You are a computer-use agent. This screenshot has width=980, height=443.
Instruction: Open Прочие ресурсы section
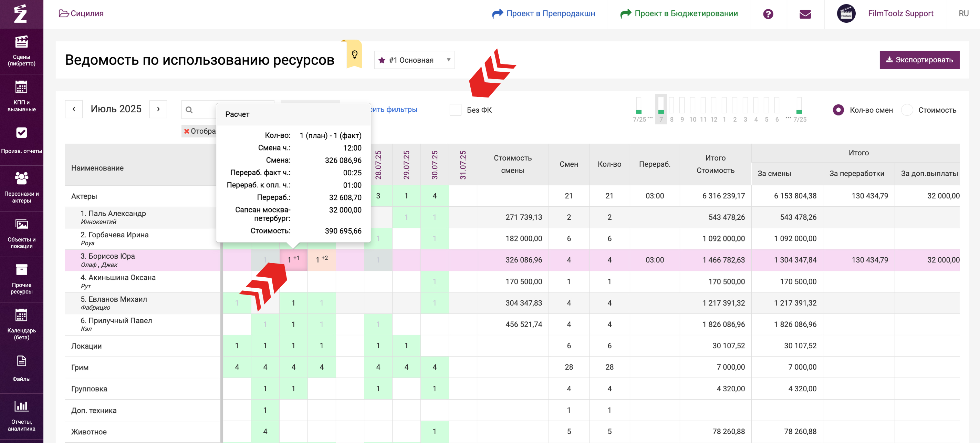[x=22, y=279]
